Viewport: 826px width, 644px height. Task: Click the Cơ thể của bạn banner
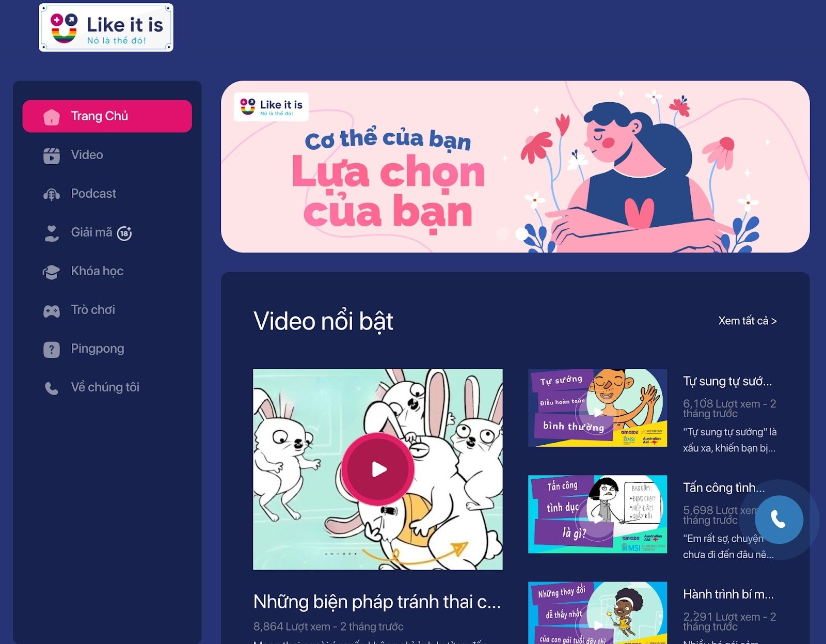515,166
